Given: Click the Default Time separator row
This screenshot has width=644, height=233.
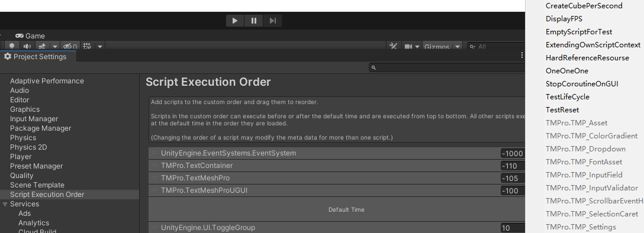Looking at the screenshot, I should (x=337, y=209).
